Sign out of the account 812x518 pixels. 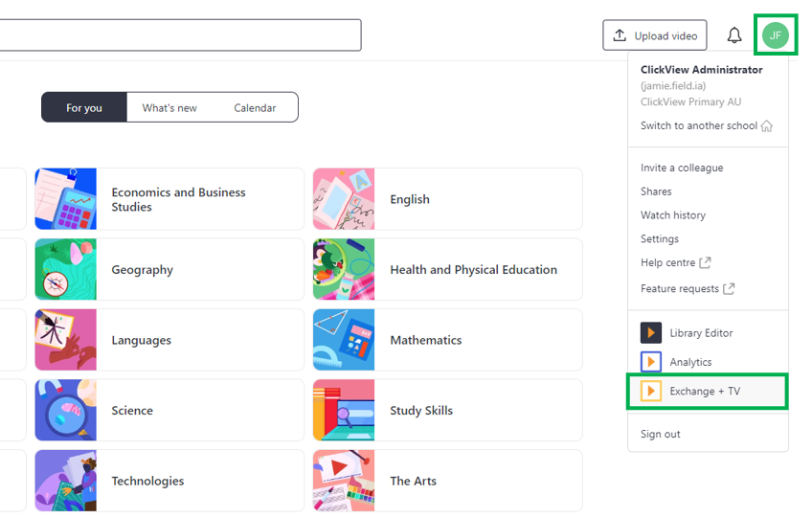(661, 434)
